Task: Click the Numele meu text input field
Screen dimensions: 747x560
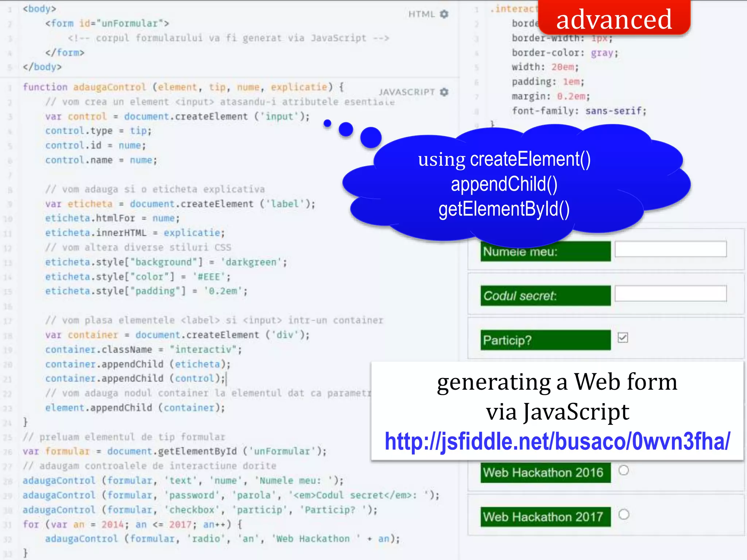Action: coord(670,249)
